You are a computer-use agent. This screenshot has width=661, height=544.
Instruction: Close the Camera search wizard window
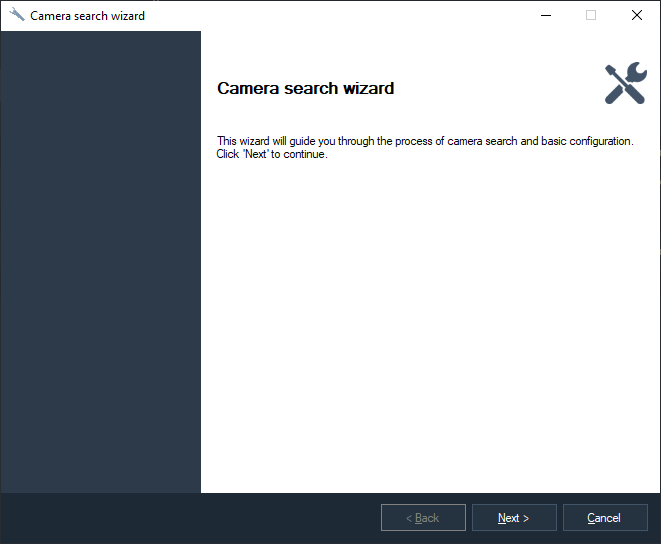click(x=637, y=15)
